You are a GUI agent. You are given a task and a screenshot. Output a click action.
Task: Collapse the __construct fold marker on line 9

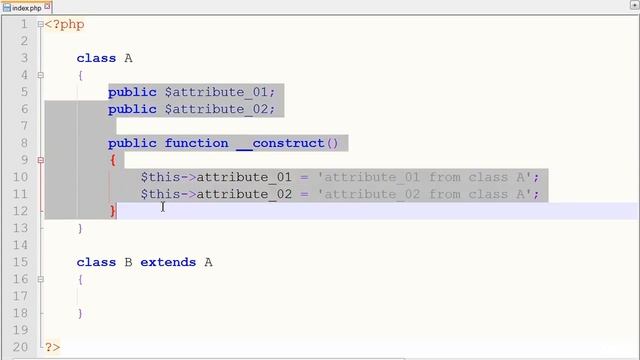pos(40,160)
